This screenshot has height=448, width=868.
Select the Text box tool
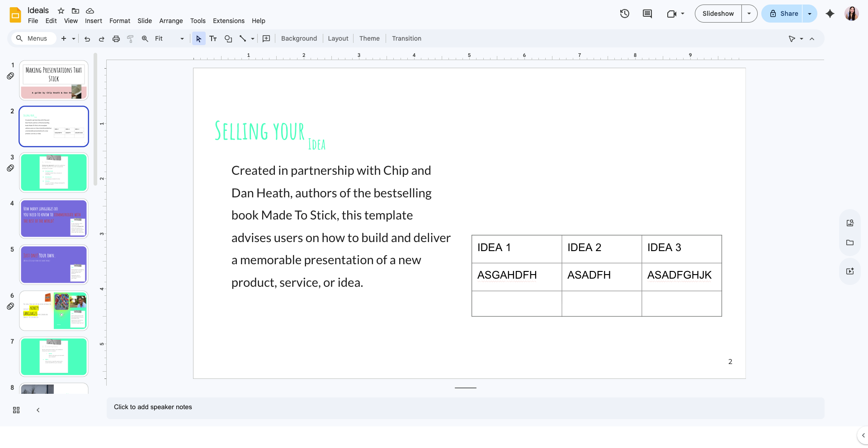point(213,38)
